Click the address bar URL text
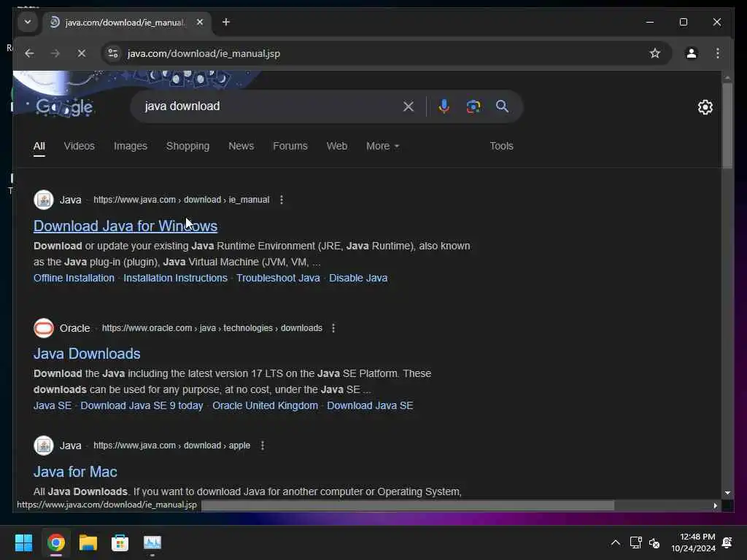The image size is (747, 560). [x=204, y=53]
